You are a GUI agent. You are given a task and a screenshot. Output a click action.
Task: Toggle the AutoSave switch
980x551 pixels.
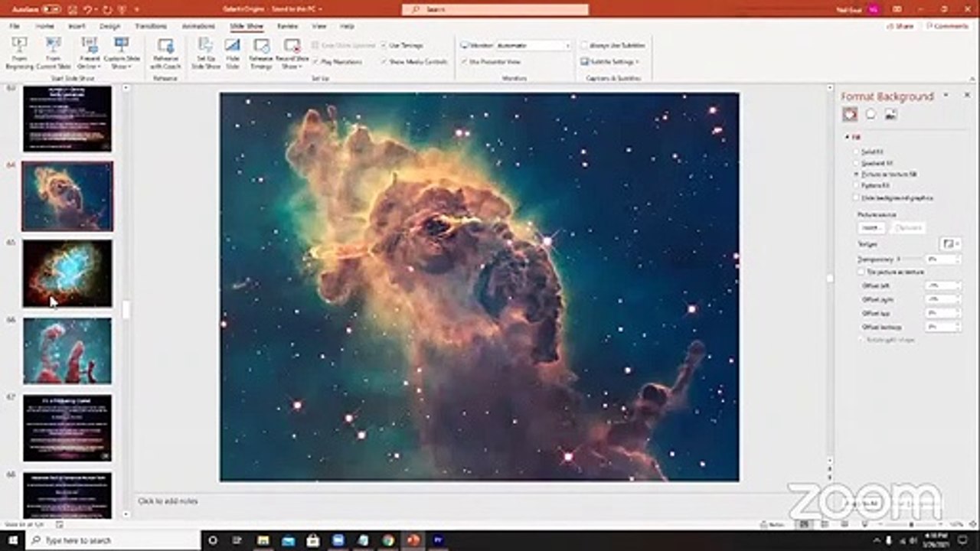point(51,9)
